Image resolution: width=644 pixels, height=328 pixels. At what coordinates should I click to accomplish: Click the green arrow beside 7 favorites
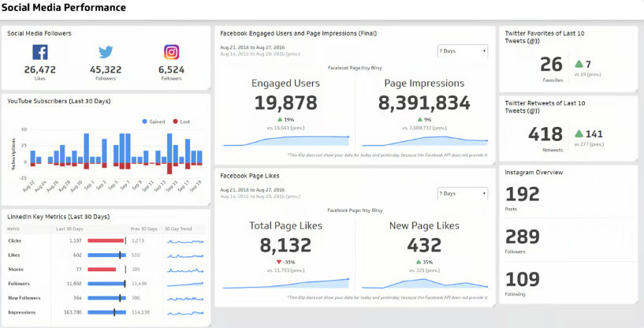[x=579, y=64]
